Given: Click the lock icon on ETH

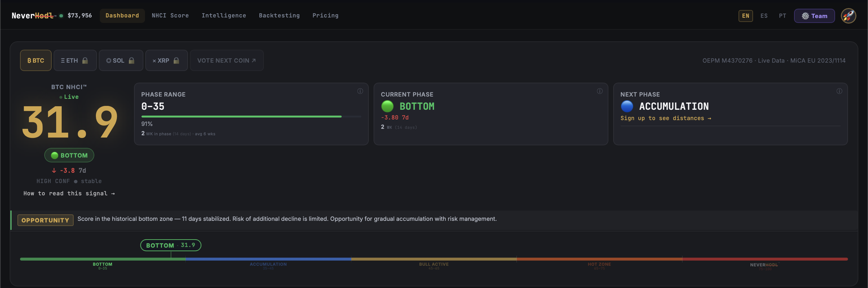Looking at the screenshot, I should click(x=85, y=60).
